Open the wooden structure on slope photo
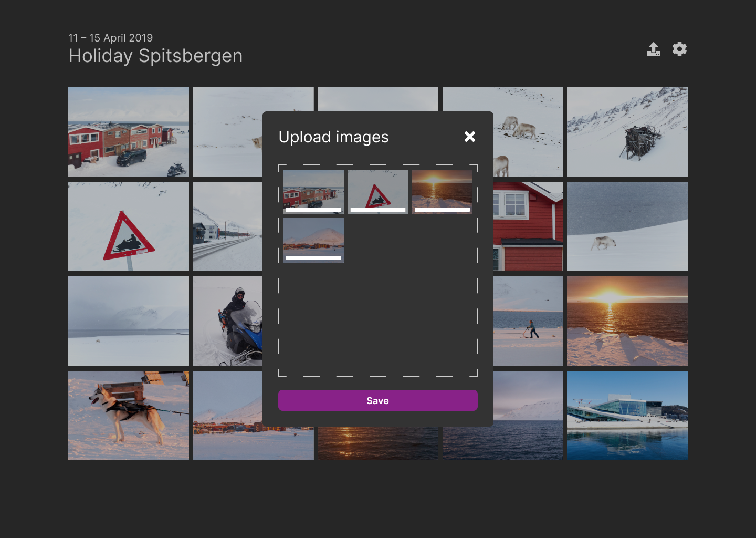Image resolution: width=756 pixels, height=538 pixels. (x=627, y=132)
